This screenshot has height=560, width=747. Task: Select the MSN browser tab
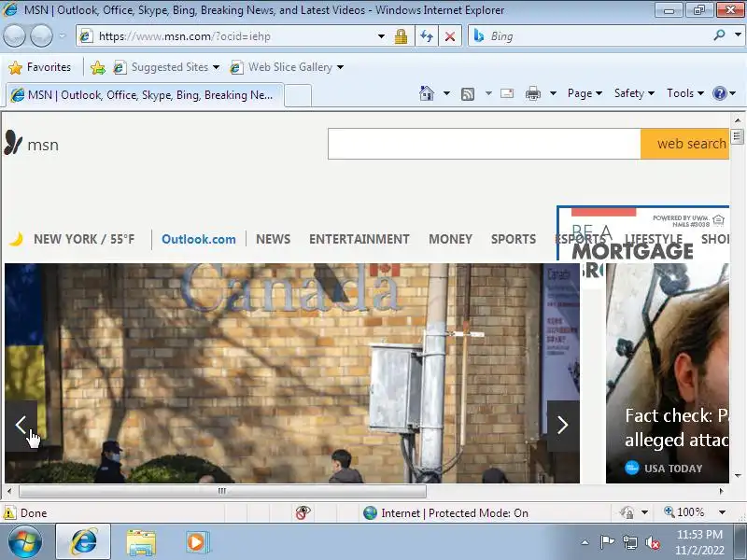[145, 95]
